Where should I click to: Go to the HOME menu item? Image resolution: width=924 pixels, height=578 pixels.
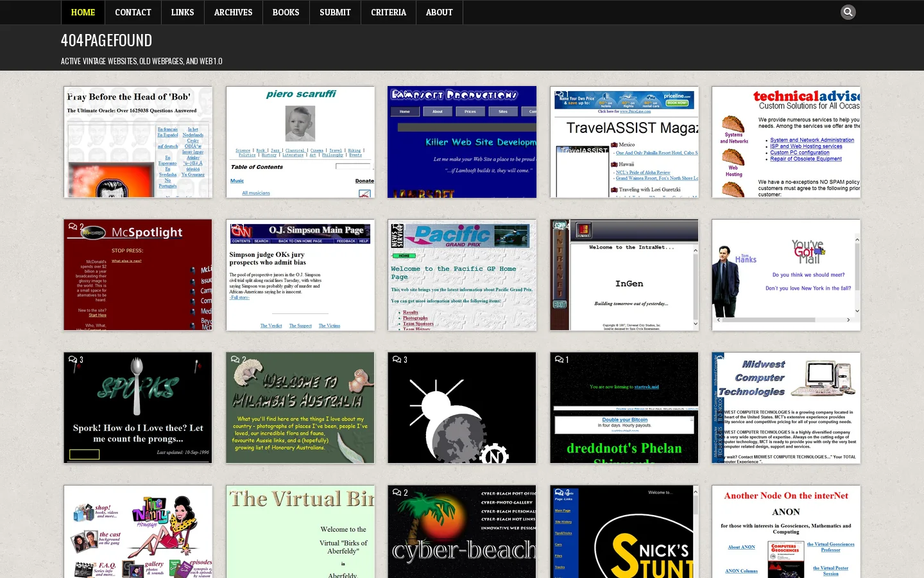(83, 12)
